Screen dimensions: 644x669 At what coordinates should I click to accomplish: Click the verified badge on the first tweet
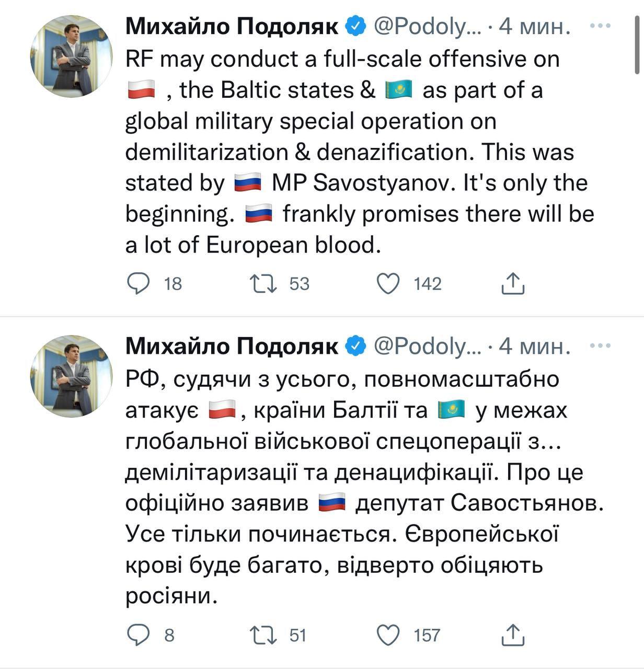coord(356,24)
